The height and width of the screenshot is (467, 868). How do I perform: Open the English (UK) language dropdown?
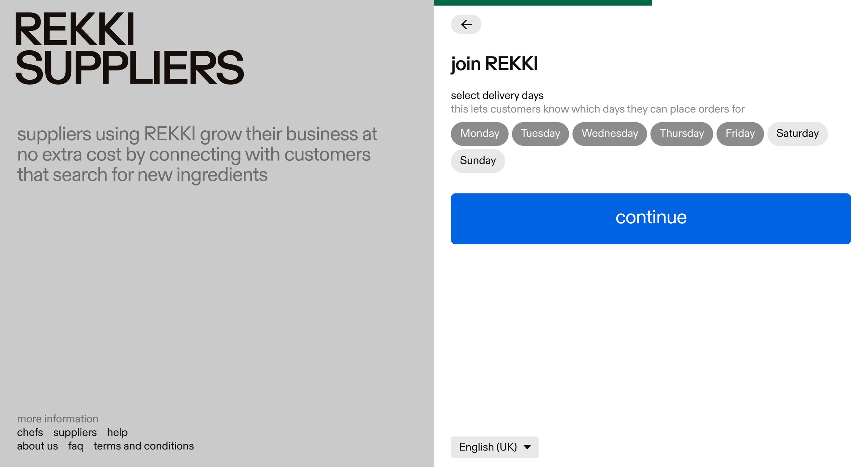tap(494, 447)
